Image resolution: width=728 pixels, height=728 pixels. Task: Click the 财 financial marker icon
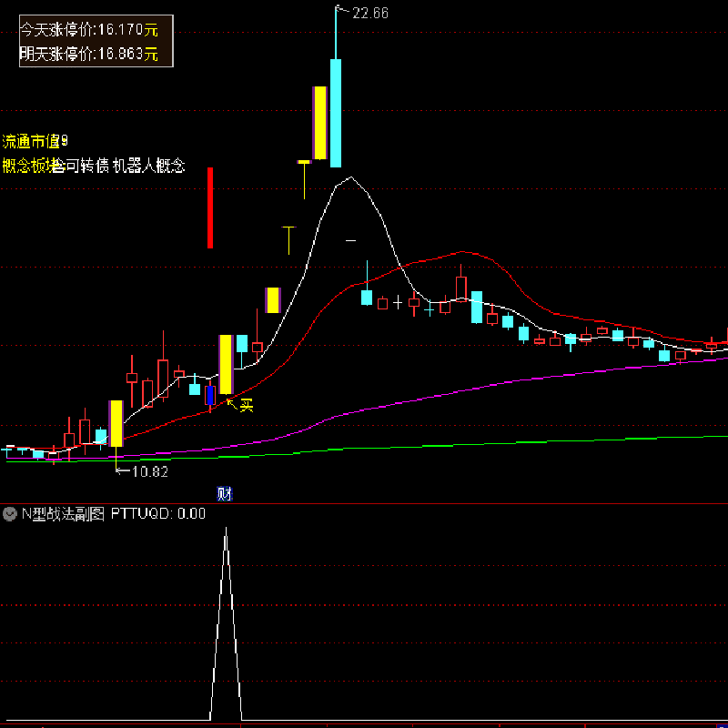225,494
